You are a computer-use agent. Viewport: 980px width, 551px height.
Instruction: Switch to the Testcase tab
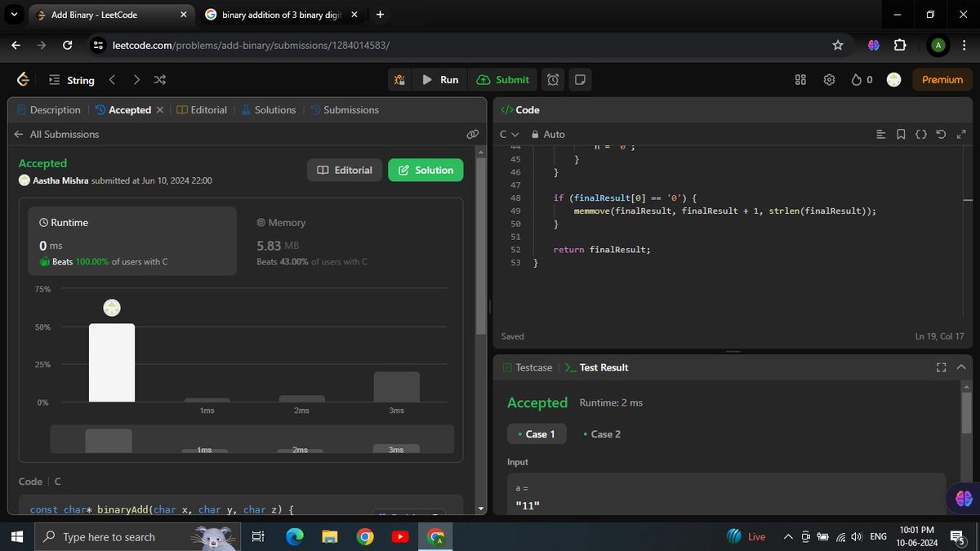tap(527, 367)
